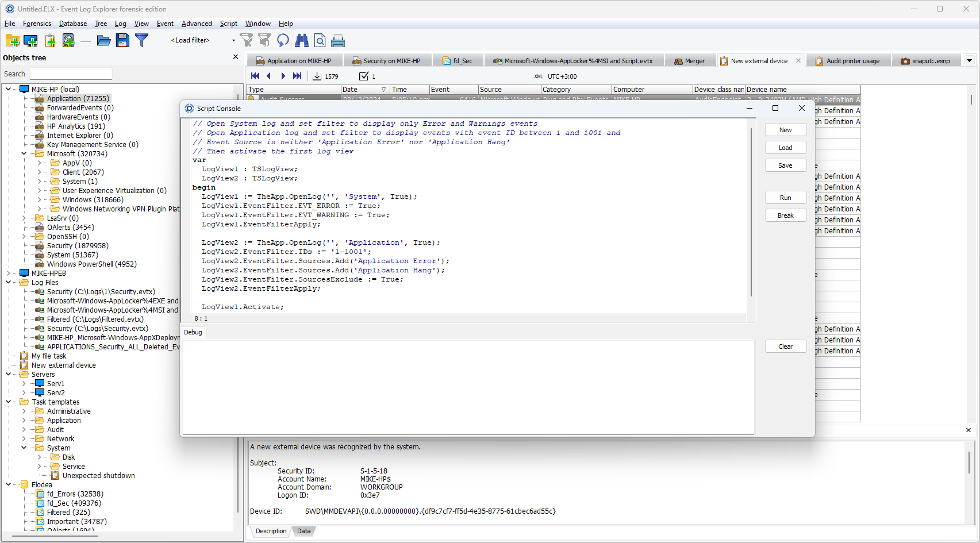The image size is (980, 543).
Task: Close the New external device tab
Action: coord(798,60)
